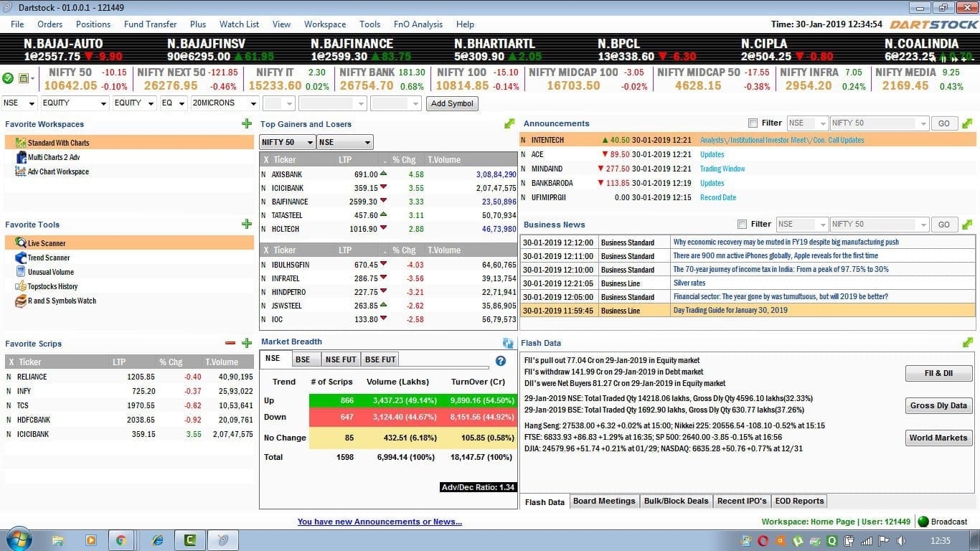This screenshot has width=980, height=551.
Task: Open Internet Explorer from the taskbar
Action: click(x=157, y=540)
